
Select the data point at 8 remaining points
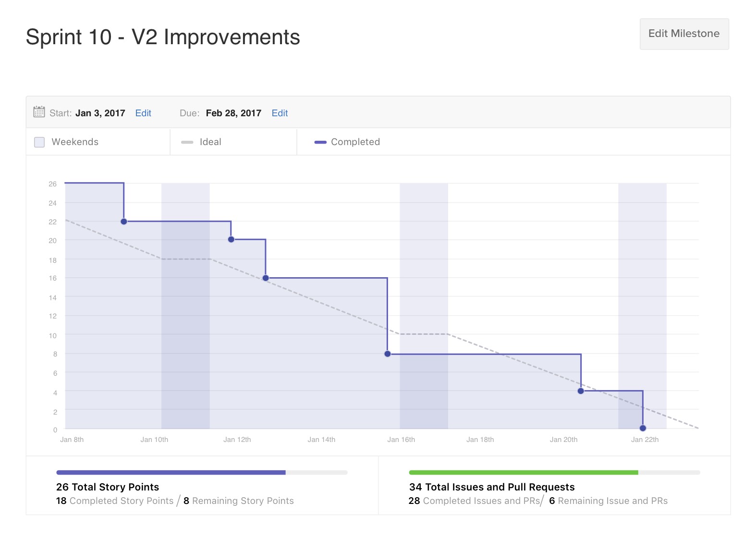point(387,354)
